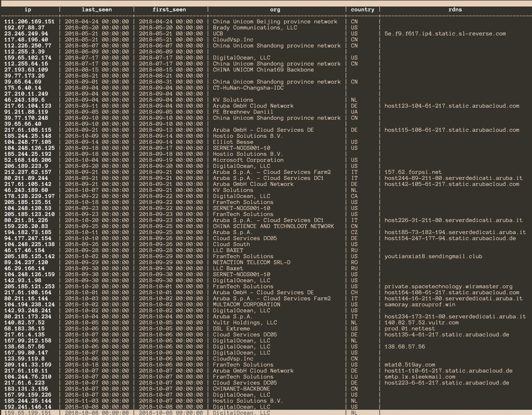The width and height of the screenshot is (532, 415).
Task: Select highlighted IP 159.65.199.151 in last row
Action: [27, 413]
